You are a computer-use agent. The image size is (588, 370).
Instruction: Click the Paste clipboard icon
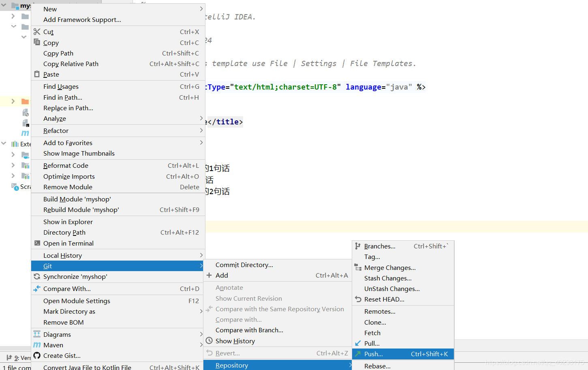(37, 74)
